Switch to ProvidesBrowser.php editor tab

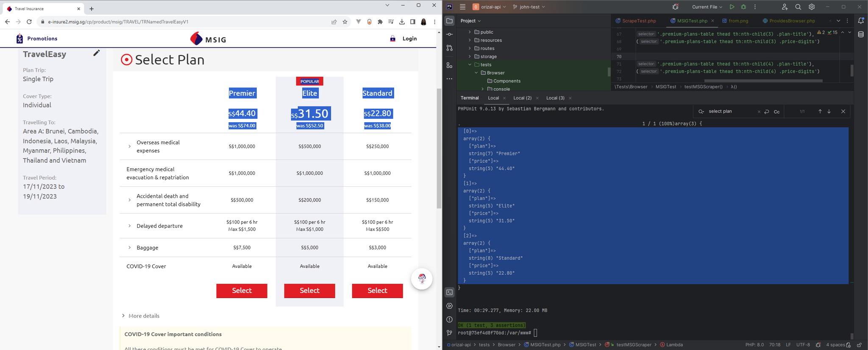click(789, 21)
